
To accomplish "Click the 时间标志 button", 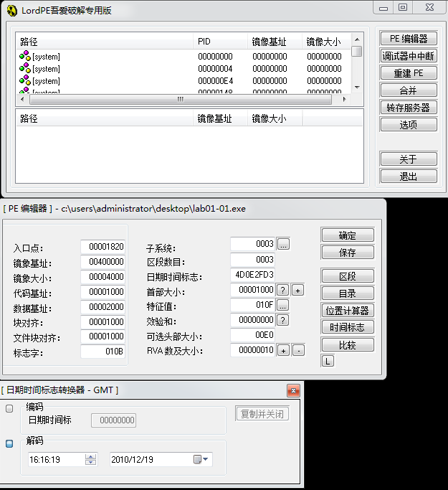I will click(348, 327).
